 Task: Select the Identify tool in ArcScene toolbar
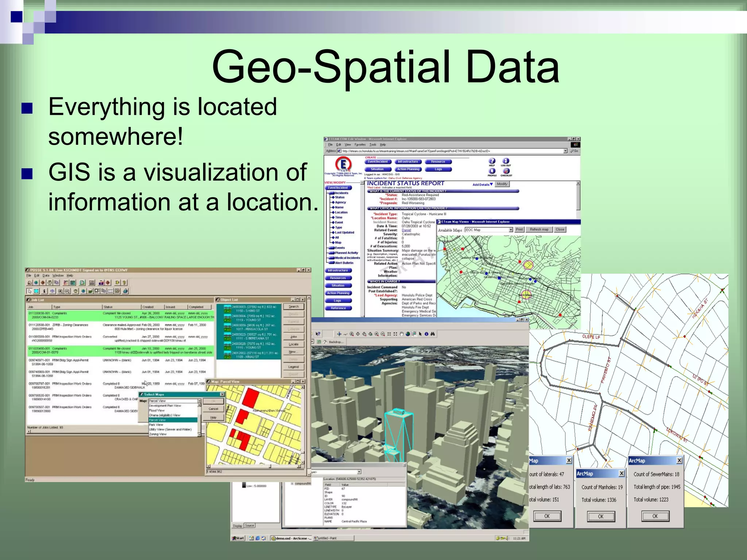click(426, 334)
